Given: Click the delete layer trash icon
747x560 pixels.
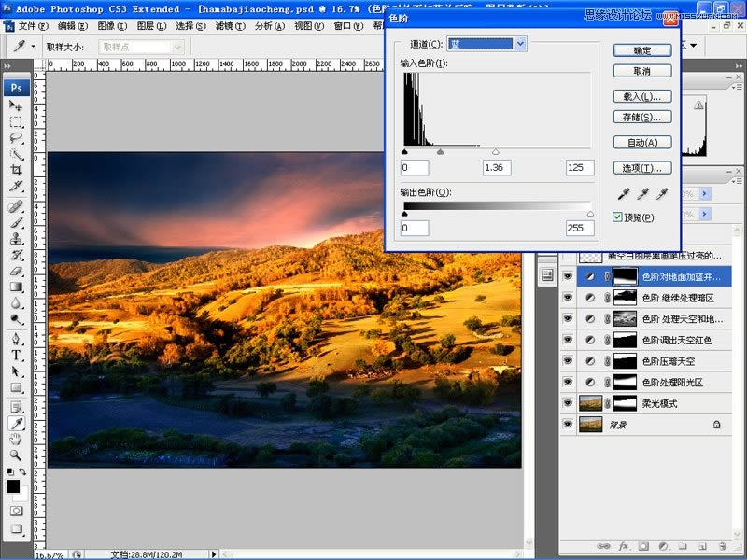Looking at the screenshot, I should click(x=723, y=545).
